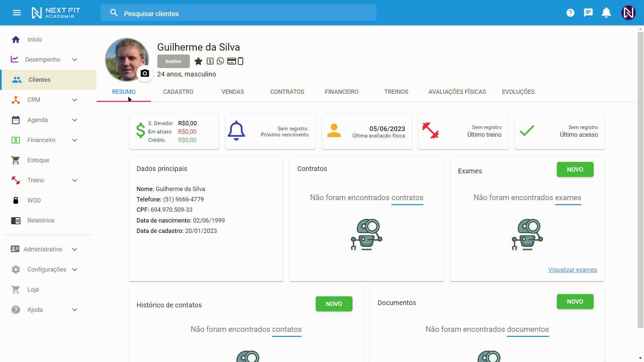This screenshot has height=362, width=644.
Task: Click the star favorite icon
Action: tap(198, 61)
